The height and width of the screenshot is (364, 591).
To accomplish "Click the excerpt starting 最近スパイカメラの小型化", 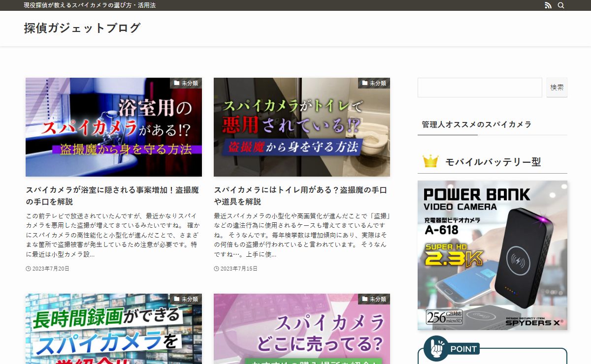I will point(301,235).
